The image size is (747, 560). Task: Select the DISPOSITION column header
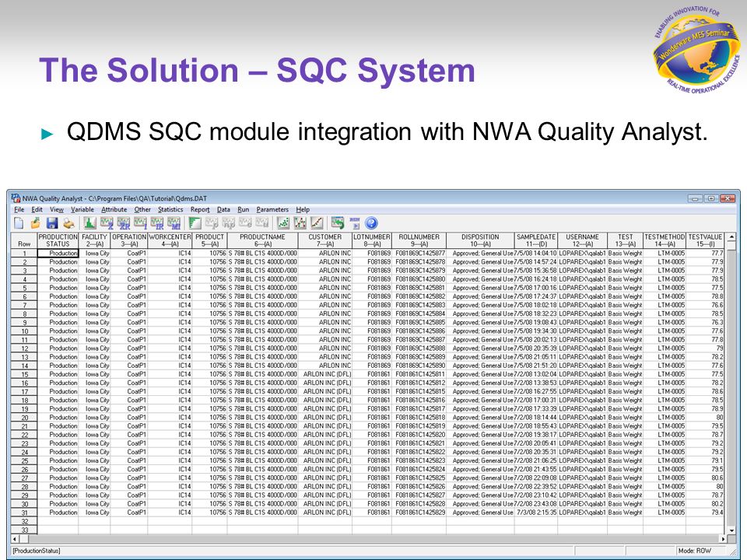pos(480,240)
